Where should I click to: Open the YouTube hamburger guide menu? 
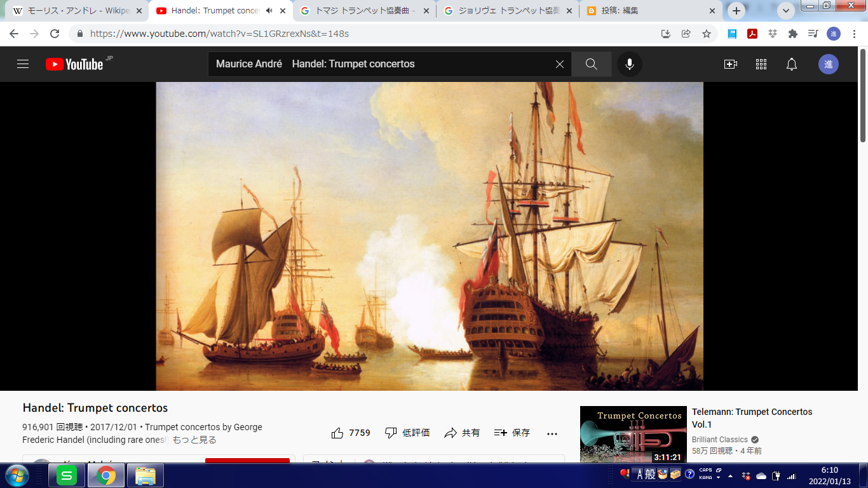coord(23,64)
